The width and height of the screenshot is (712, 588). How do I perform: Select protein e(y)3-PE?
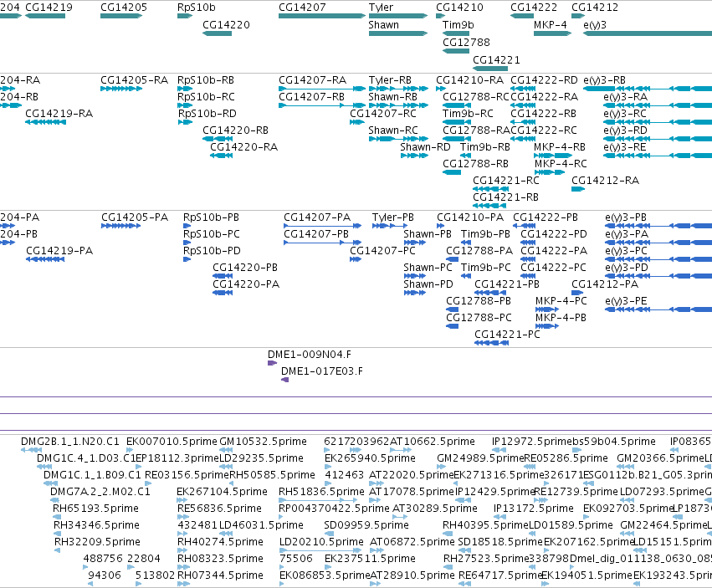click(626, 301)
